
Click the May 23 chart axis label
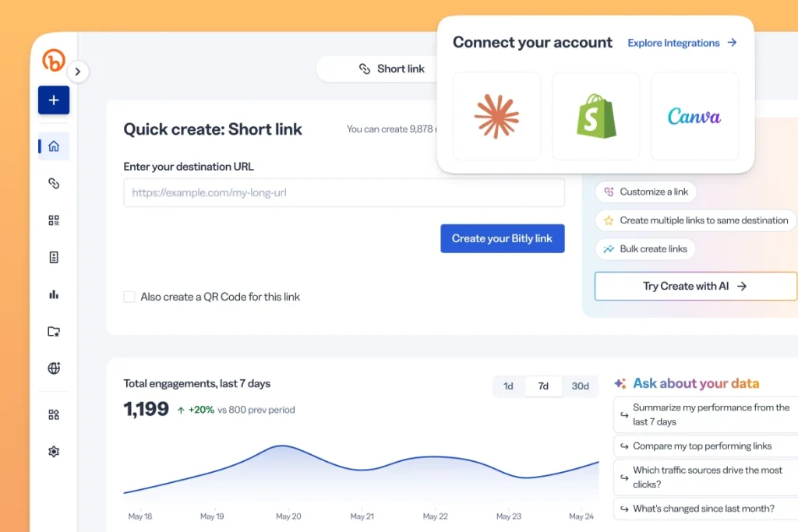pos(509,516)
